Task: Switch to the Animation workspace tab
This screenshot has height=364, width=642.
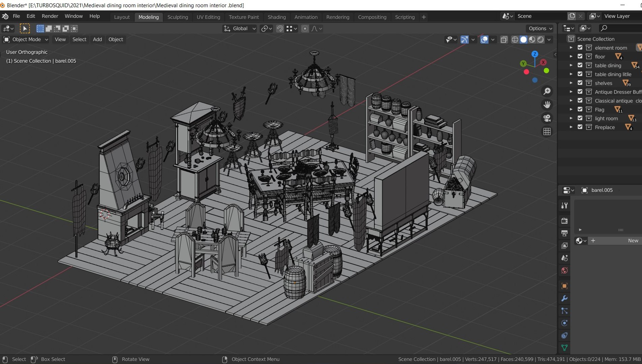Action: point(306,17)
